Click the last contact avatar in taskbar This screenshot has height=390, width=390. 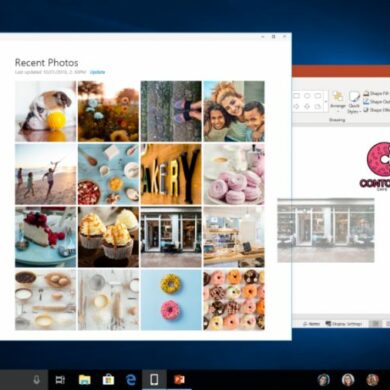point(373,380)
